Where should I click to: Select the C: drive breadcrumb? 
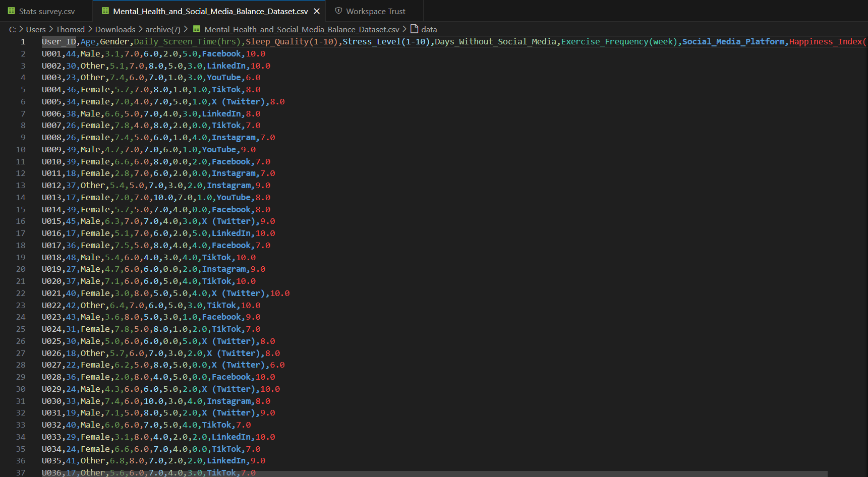(12, 29)
